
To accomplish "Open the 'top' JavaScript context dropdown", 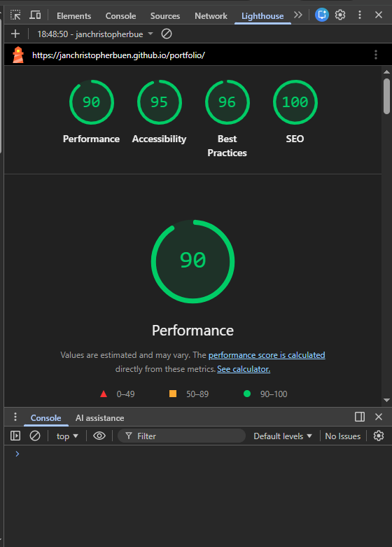I will pyautogui.click(x=67, y=436).
